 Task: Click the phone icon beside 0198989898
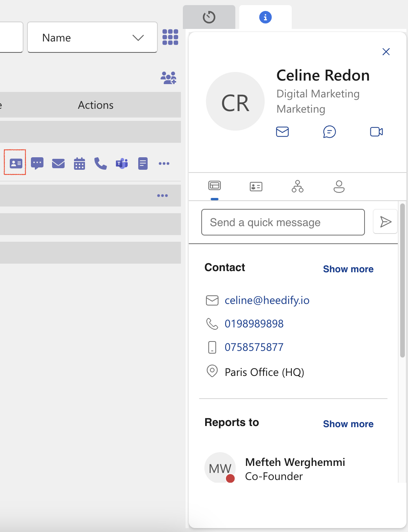(212, 324)
